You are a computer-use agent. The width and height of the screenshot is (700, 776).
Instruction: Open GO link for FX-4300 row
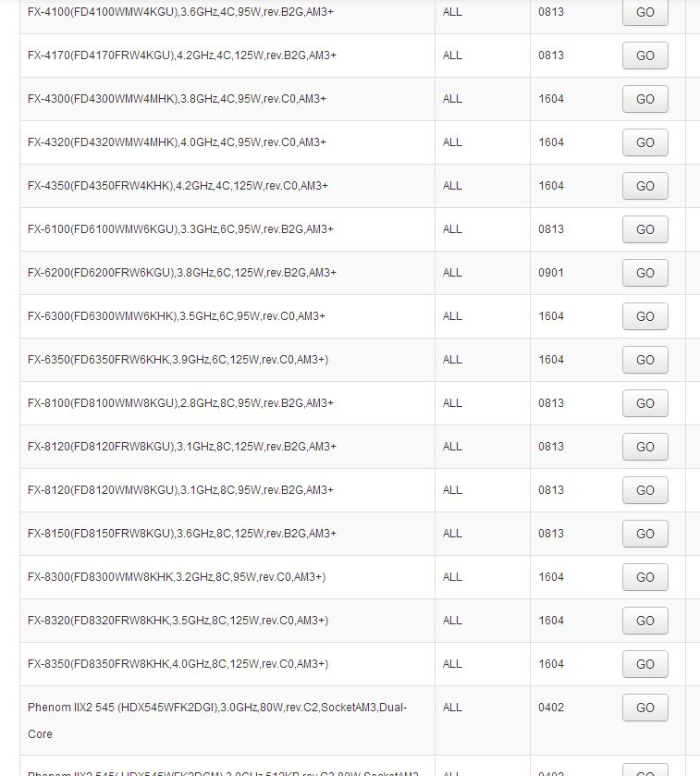coord(645,99)
